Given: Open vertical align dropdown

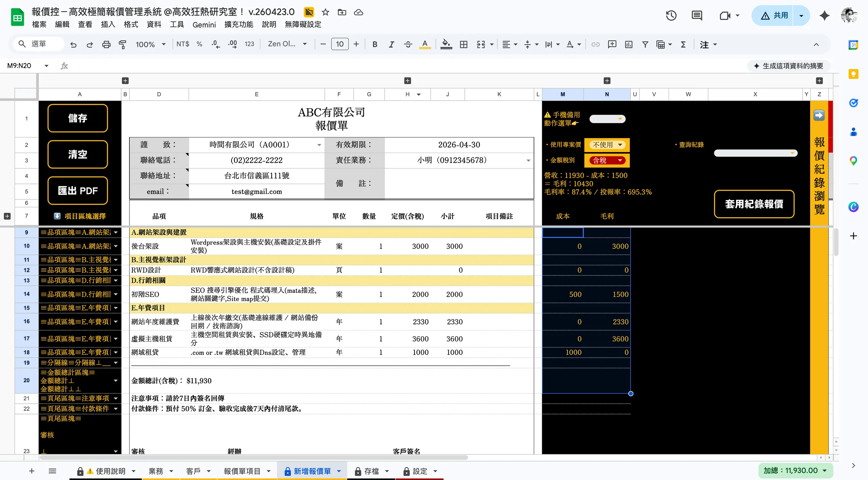Looking at the screenshot, I should [531, 44].
